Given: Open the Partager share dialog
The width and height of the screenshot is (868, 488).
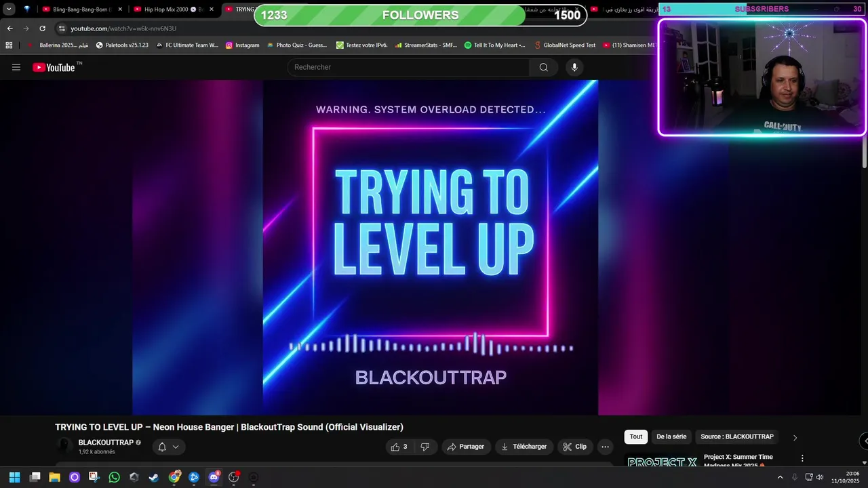Looking at the screenshot, I should [x=467, y=447].
